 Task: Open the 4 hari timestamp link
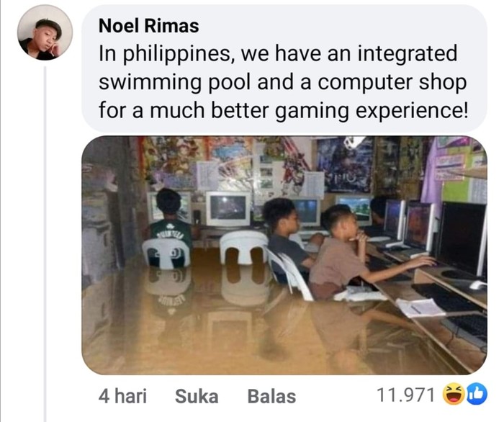coord(122,396)
